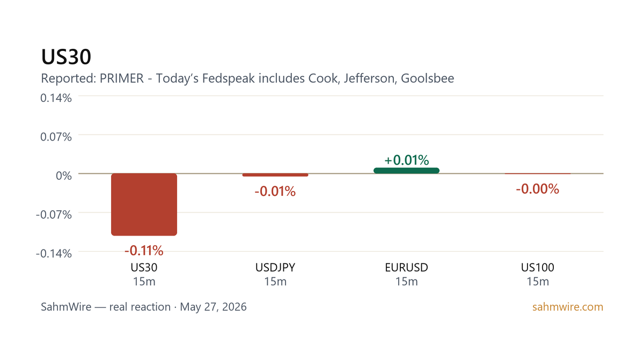Click the US100 axis label
Viewport: 644px width, 338px height.
[x=538, y=268]
